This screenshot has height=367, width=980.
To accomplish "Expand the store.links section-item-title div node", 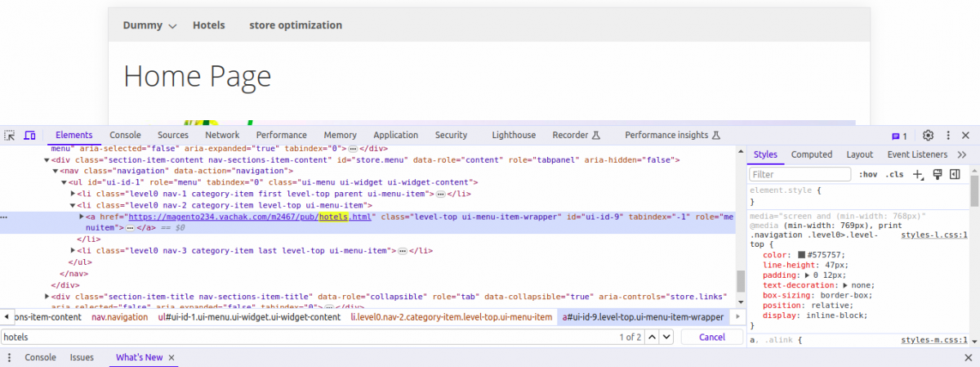I will pyautogui.click(x=47, y=296).
